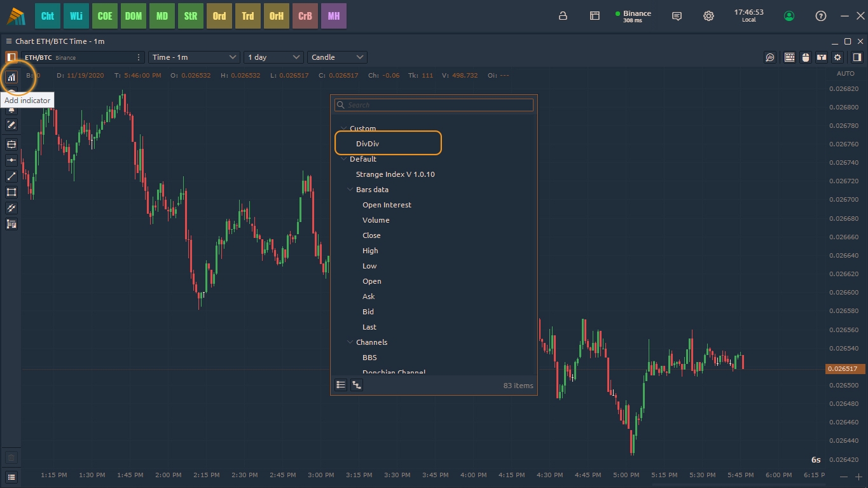Viewport: 868px width, 488px height.
Task: Open the Candle chart style dropdown
Action: click(x=337, y=57)
